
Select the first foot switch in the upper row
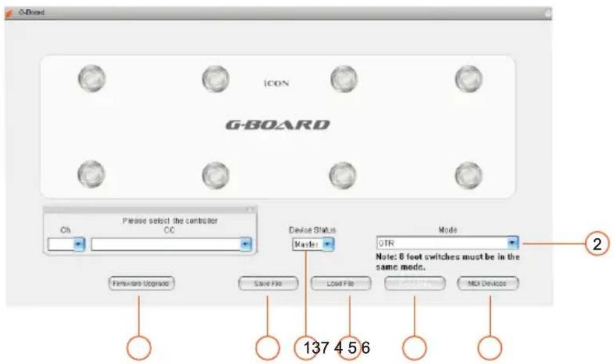(92, 78)
